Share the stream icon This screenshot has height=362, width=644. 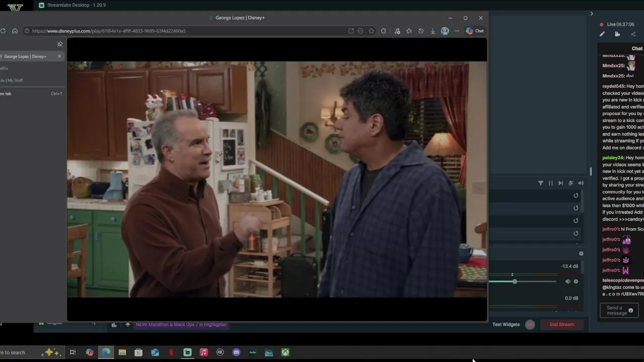coord(633,34)
